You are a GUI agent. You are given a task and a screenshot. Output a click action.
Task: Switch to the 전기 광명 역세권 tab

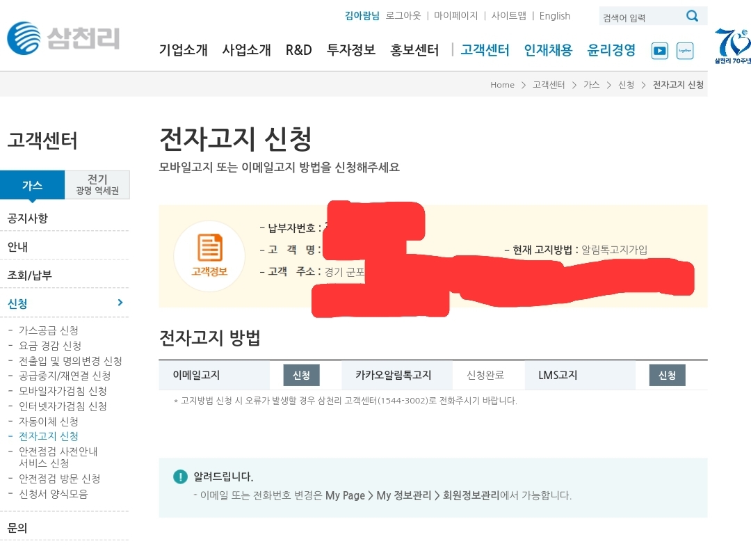pos(97,185)
